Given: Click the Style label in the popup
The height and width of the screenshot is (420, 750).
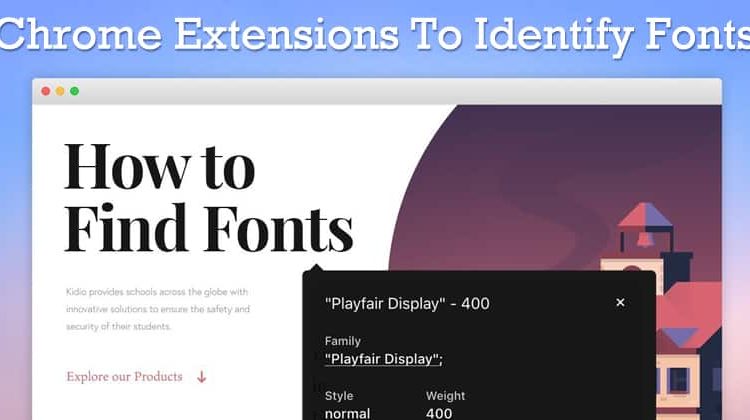Looking at the screenshot, I should 339,396.
